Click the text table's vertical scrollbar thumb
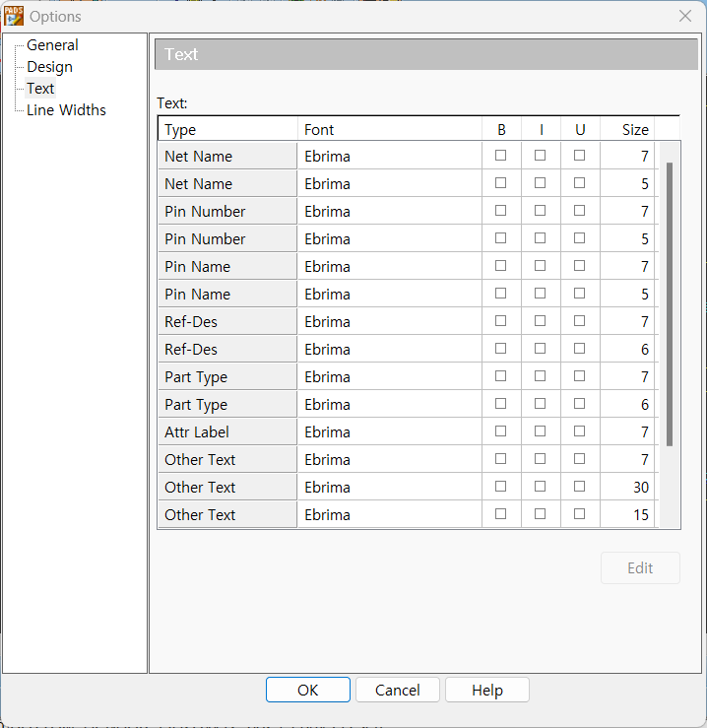The width and height of the screenshot is (707, 728). click(x=670, y=304)
